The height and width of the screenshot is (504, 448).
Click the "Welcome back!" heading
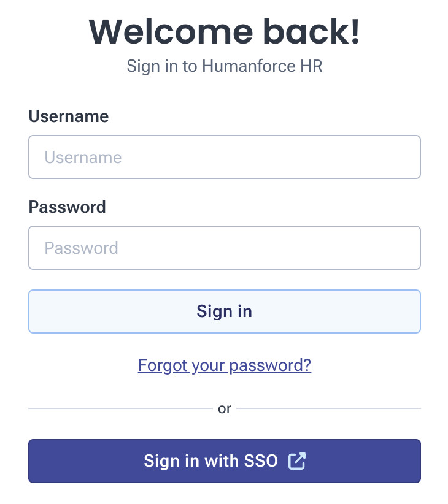225,32
